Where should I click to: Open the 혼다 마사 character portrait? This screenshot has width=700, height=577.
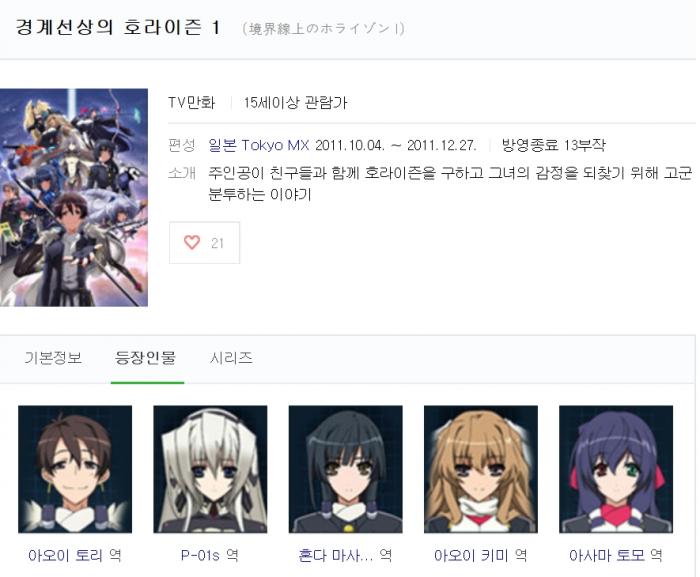click(346, 469)
